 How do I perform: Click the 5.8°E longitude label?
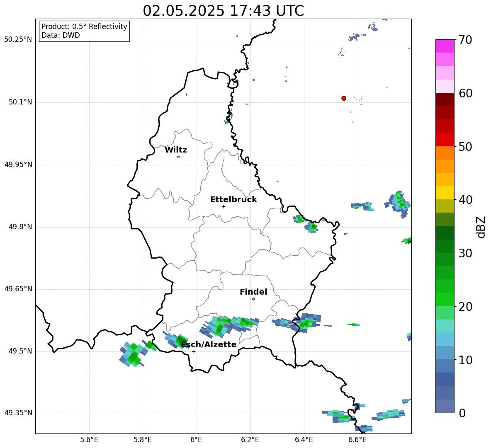(x=143, y=440)
